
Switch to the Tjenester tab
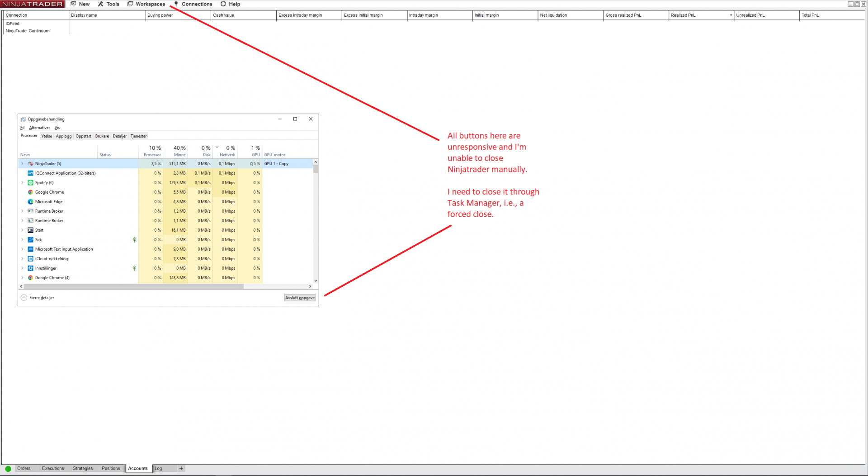(139, 136)
